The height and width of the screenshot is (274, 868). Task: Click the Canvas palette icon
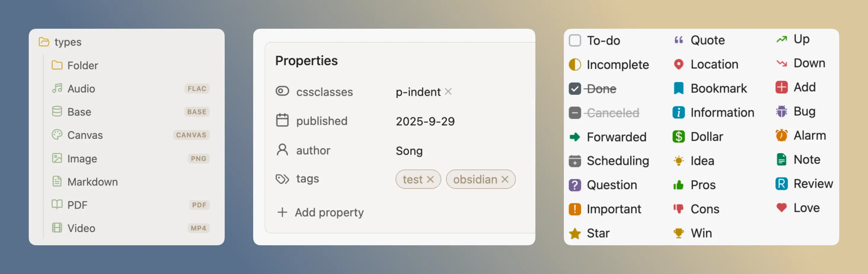57,135
